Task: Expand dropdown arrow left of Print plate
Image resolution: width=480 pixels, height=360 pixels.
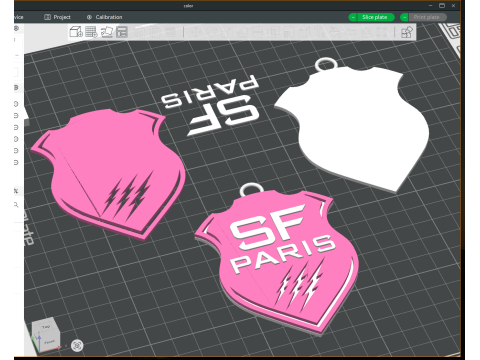Action: click(404, 17)
